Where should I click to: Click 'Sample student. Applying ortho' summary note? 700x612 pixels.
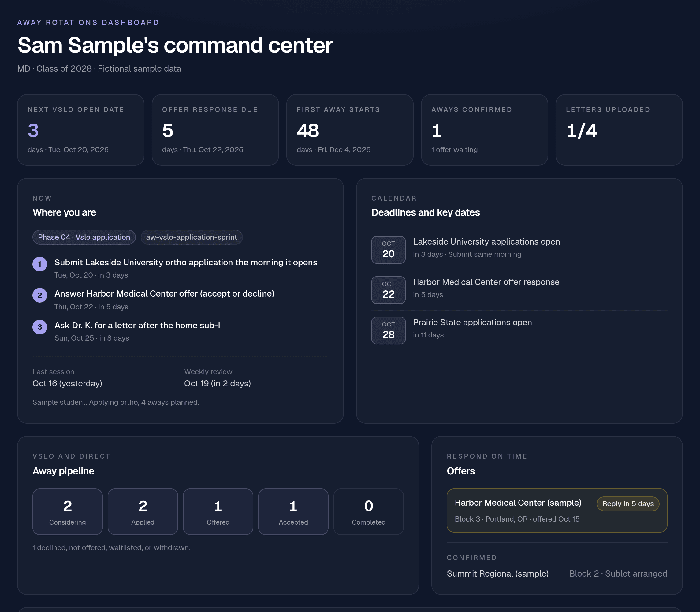point(116,402)
